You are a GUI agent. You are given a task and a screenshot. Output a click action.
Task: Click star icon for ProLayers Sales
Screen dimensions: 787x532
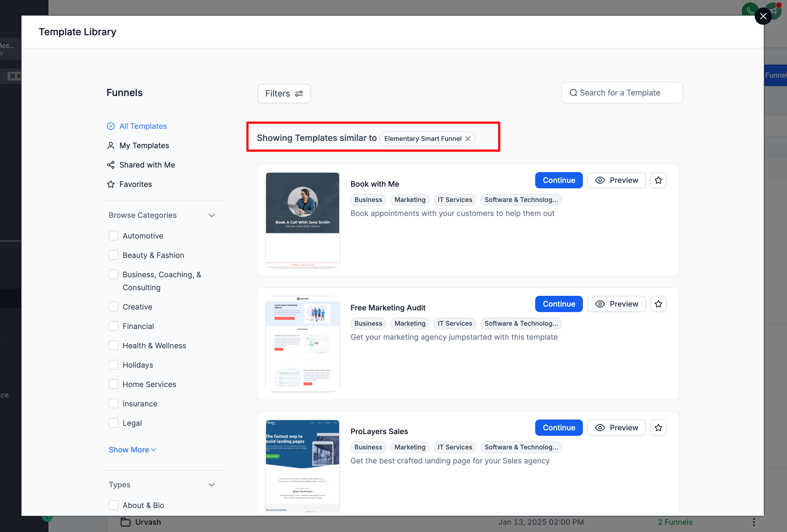[x=658, y=427]
